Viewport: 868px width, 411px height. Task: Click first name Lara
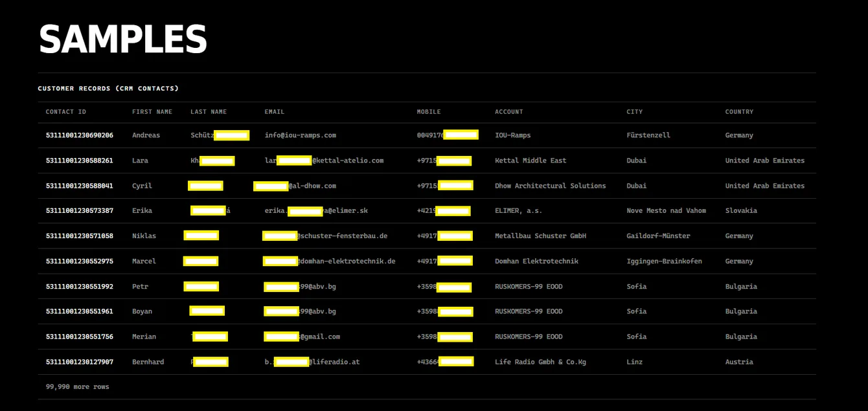140,161
